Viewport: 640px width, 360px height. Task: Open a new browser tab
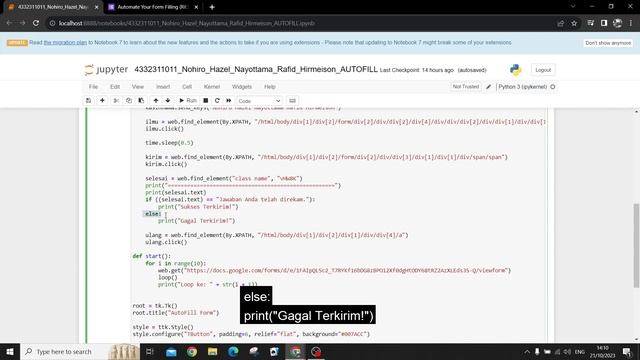tap(212, 7)
